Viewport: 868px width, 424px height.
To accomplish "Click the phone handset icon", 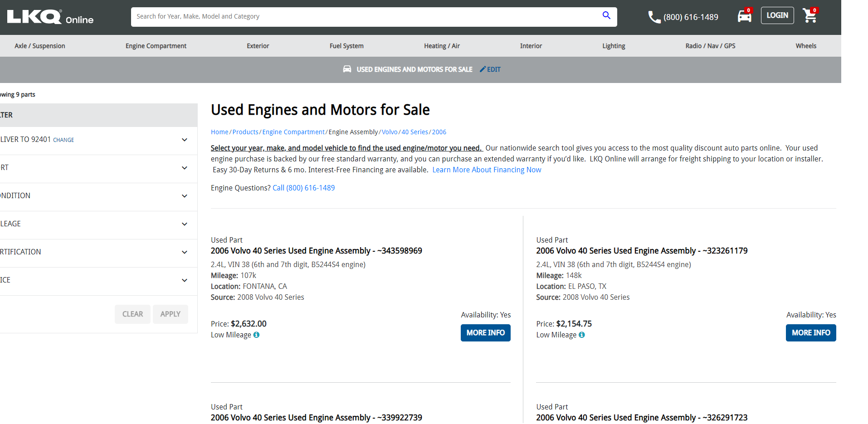I will (x=654, y=17).
